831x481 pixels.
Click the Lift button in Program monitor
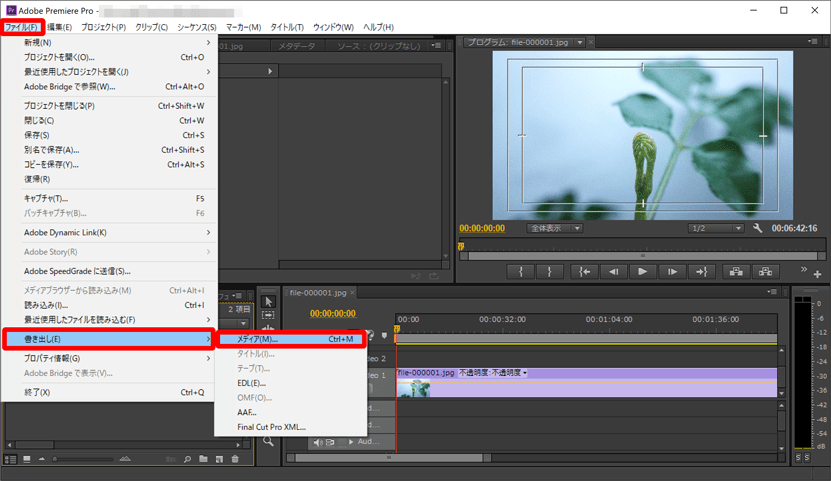pos(736,272)
